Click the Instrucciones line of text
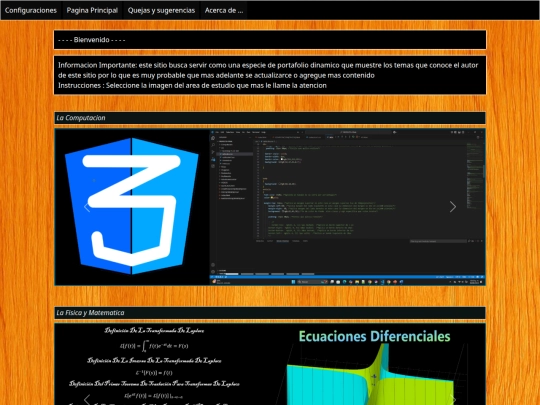Screen dimensions: 540x405 (192, 85)
